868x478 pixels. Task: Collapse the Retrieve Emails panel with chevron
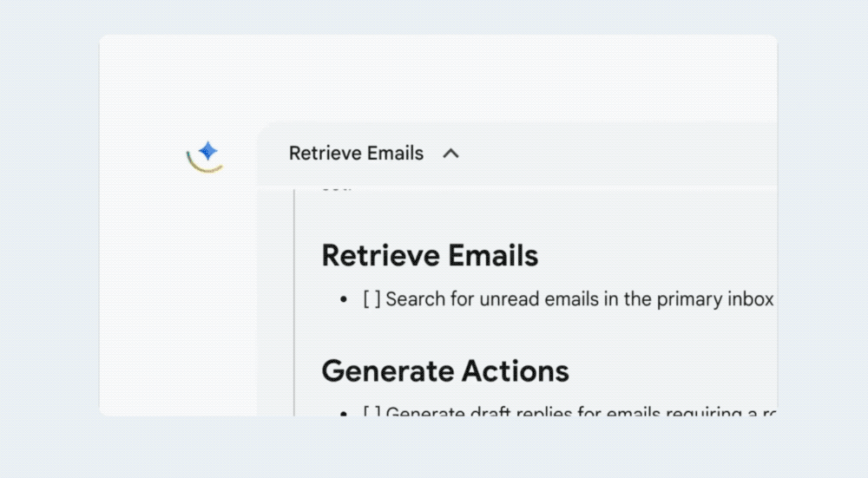point(450,154)
